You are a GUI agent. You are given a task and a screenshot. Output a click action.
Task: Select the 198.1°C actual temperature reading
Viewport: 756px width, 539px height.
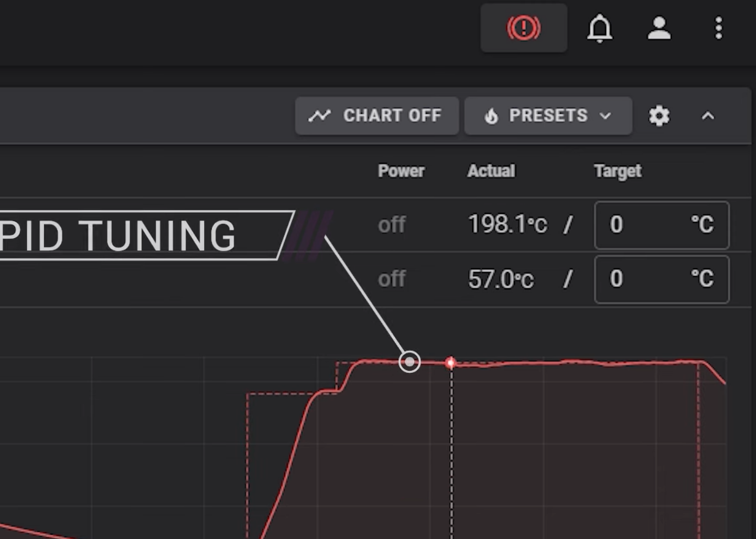point(507,224)
